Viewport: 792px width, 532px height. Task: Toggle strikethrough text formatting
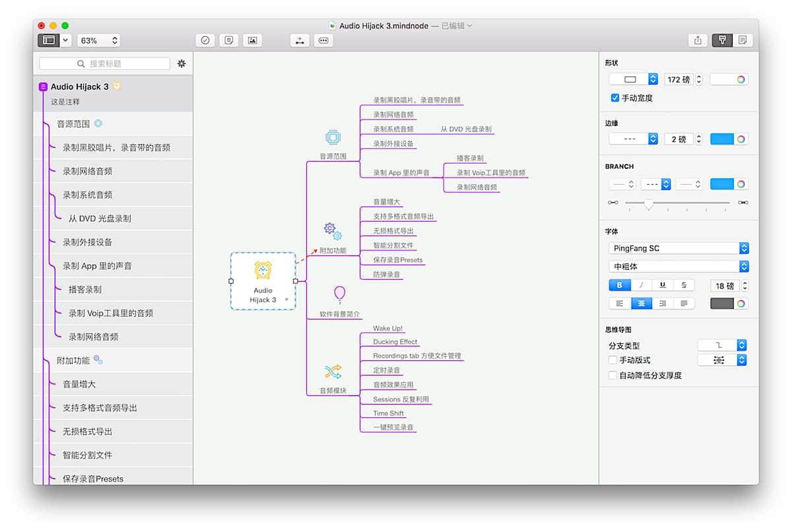(x=684, y=285)
